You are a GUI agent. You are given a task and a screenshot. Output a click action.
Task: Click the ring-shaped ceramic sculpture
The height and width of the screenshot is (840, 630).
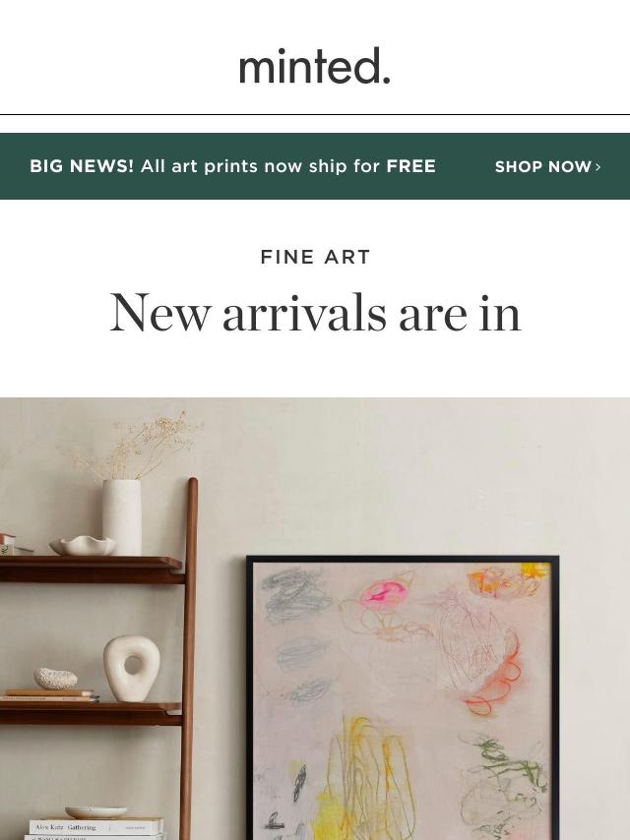coord(132,668)
